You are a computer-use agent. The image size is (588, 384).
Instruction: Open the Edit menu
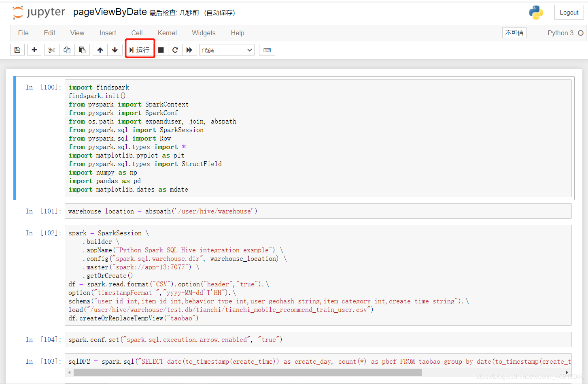click(x=49, y=33)
